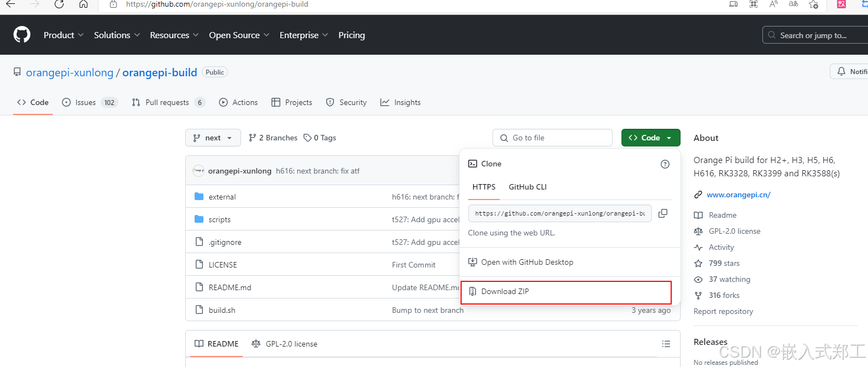The width and height of the screenshot is (868, 367).
Task: Click the orangepi-xunlong commit author avatar
Action: (x=198, y=171)
